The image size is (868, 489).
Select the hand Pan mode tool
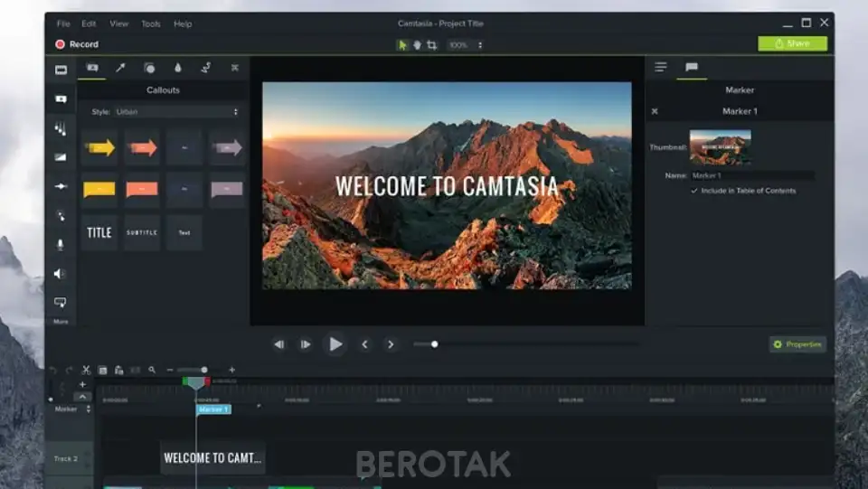pyautogui.click(x=417, y=45)
